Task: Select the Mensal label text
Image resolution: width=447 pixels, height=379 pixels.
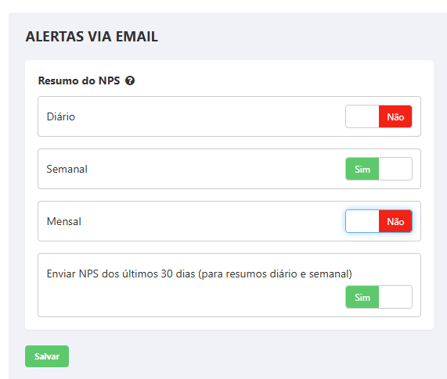Action: coord(64,221)
